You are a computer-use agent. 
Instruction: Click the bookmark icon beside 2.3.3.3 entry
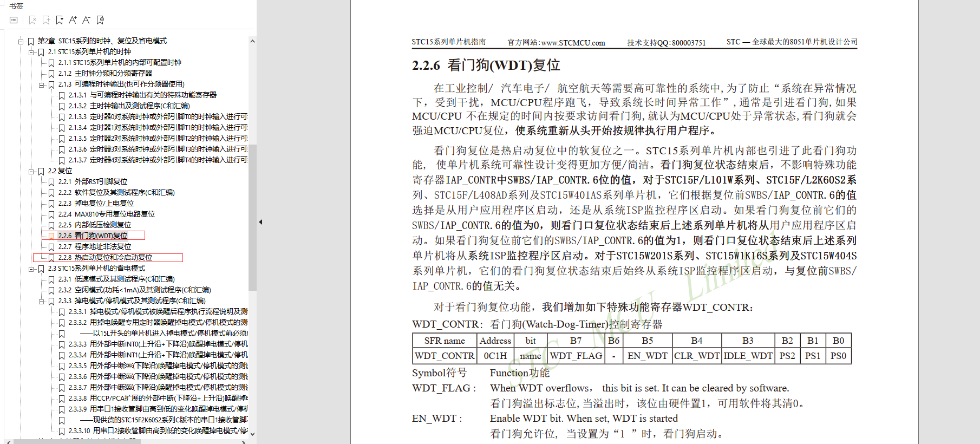point(62,344)
